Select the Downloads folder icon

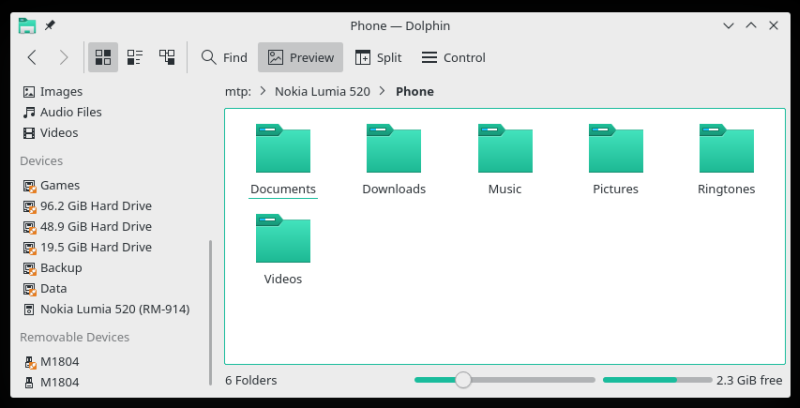394,148
